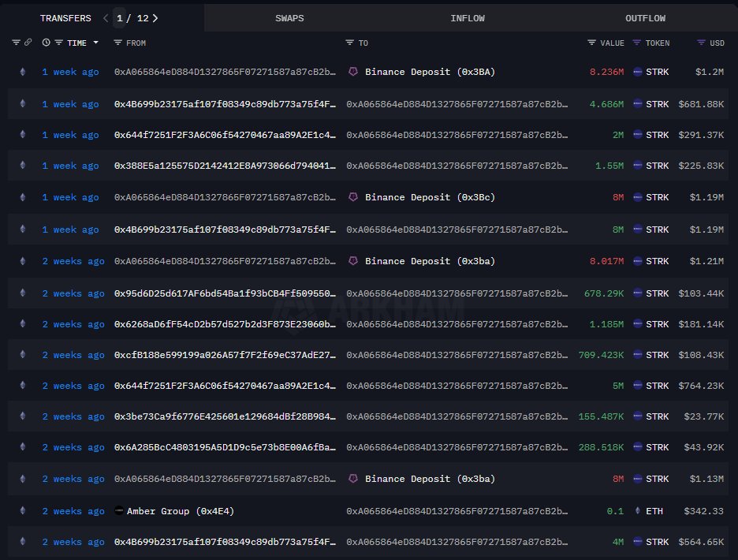Image resolution: width=738 pixels, height=560 pixels.
Task: Click the Ethereum icon in the 4.686M STRK row
Action: click(x=23, y=103)
